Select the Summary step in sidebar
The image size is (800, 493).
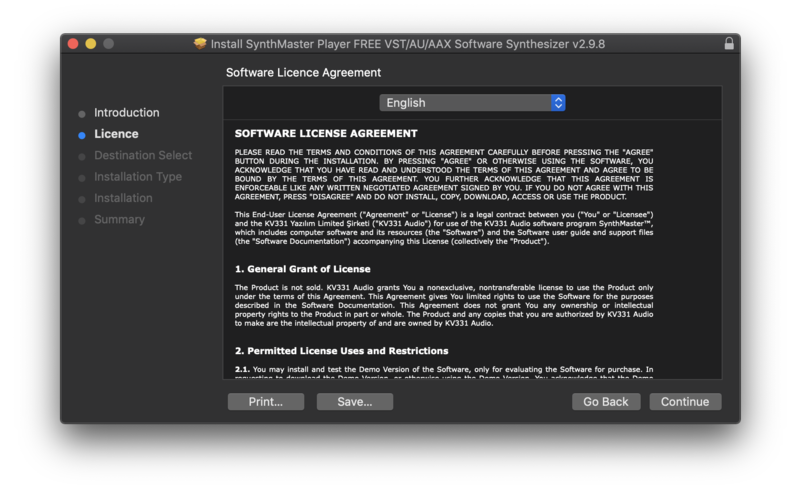(x=119, y=219)
